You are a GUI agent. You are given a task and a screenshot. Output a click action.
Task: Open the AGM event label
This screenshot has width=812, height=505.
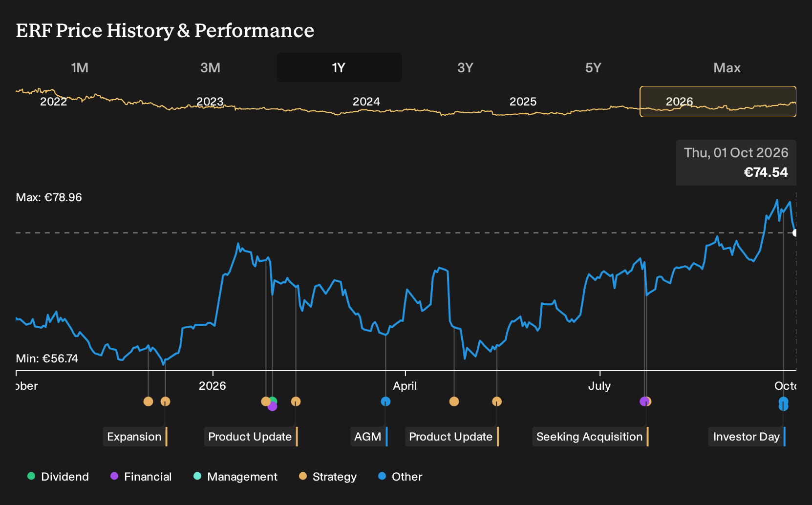pos(368,437)
